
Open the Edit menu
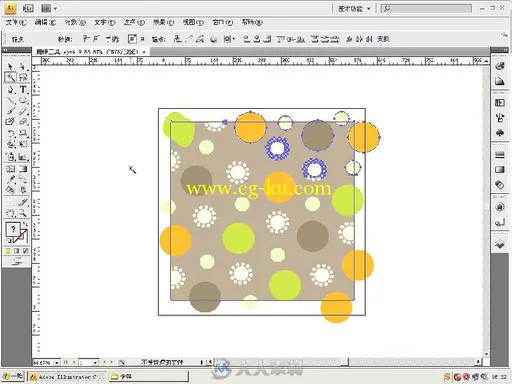pyautogui.click(x=45, y=22)
